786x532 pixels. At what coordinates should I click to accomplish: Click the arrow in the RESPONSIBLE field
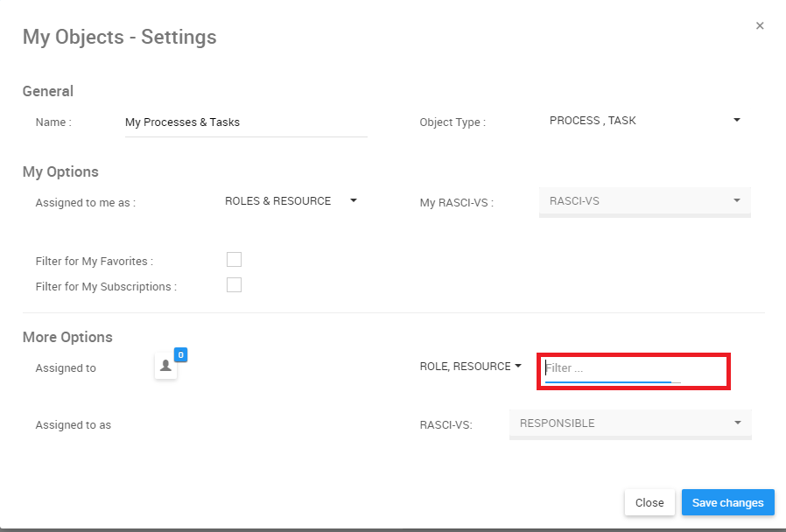(x=738, y=423)
